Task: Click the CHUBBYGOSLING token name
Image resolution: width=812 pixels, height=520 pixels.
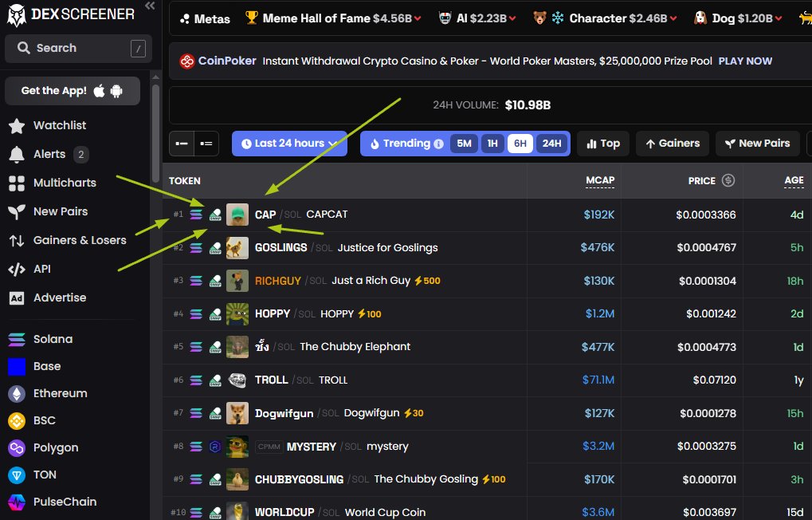Action: coord(299,479)
